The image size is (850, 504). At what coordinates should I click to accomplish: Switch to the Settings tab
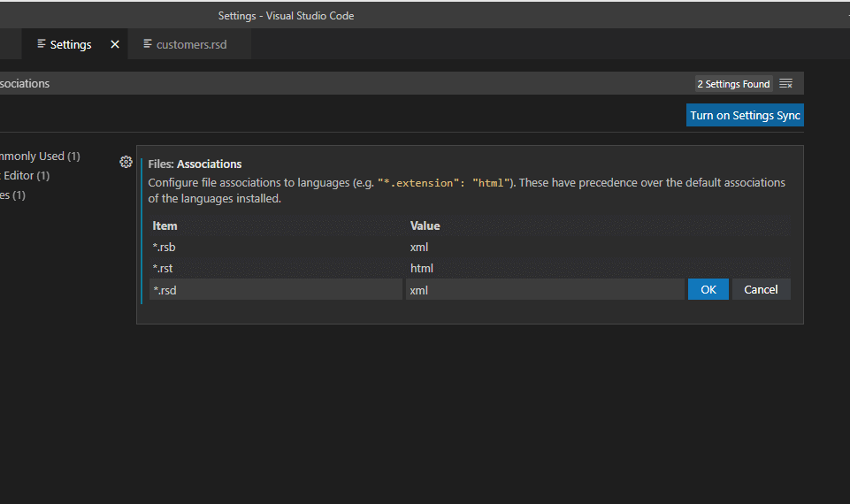71,44
